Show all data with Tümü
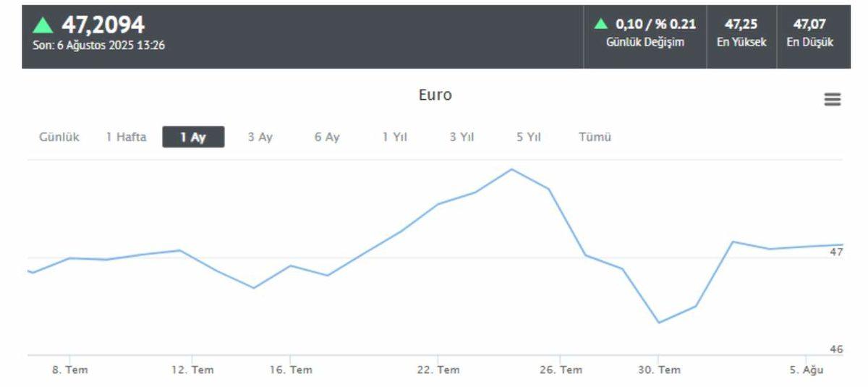The width and height of the screenshot is (868, 387). tap(595, 137)
